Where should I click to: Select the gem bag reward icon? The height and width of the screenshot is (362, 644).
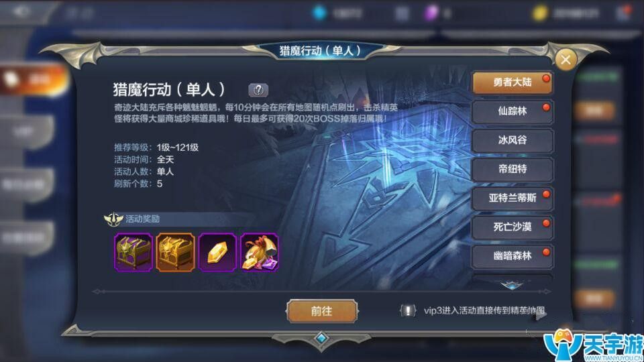click(259, 253)
